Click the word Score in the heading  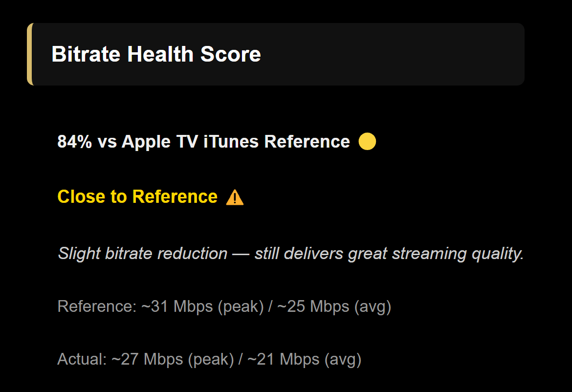tap(230, 54)
